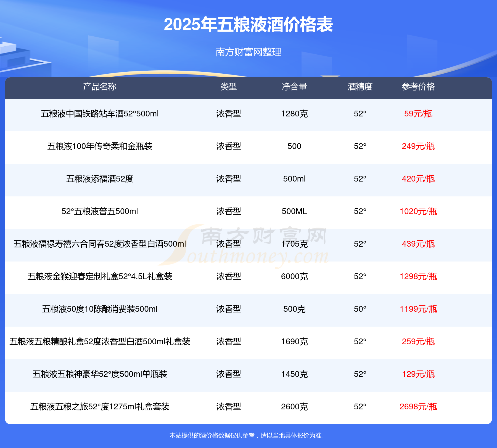Screen dimensions: 497x448
Task: Click the footer disclaimer "本站提供的酒价格数据仅供参考"
Action: click(x=212, y=436)
